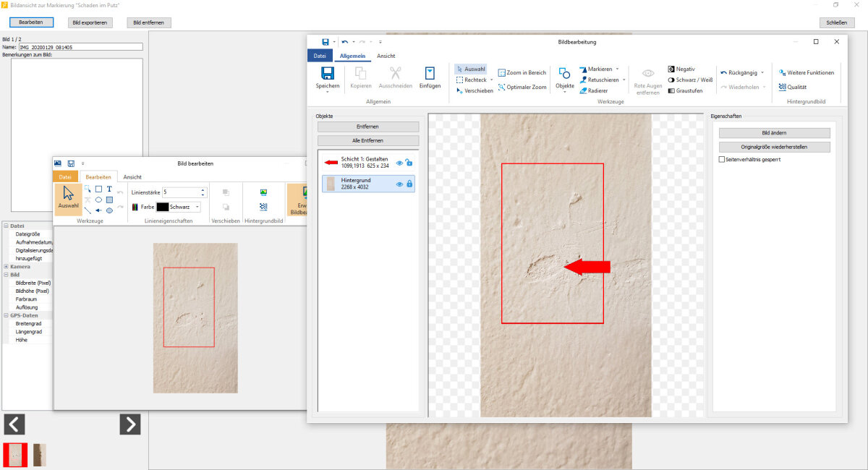Click Originalgröße wiederherstellen button
Image resolution: width=868 pixels, height=470 pixels.
pyautogui.click(x=775, y=147)
